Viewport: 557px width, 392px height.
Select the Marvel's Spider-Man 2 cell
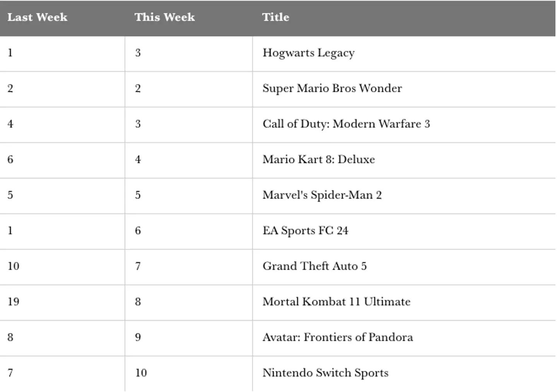322,195
